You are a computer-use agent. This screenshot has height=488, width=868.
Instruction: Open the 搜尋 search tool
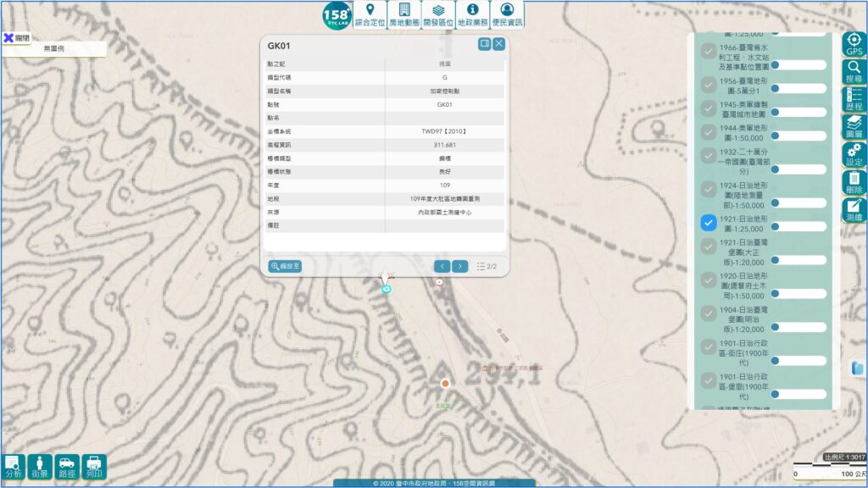[854, 71]
